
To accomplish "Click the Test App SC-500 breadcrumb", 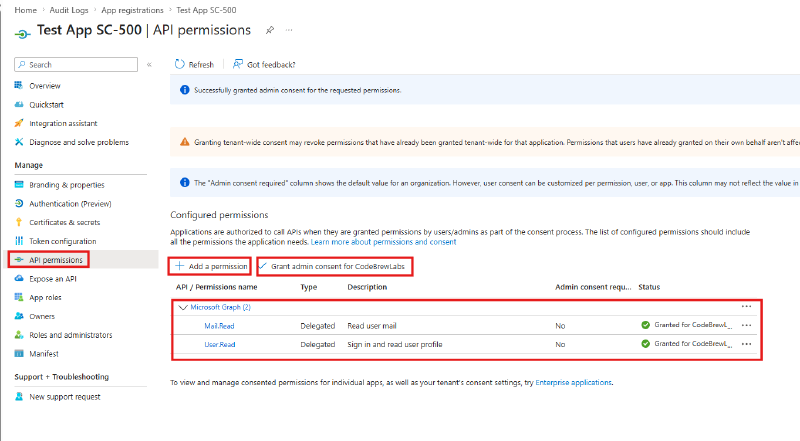I will (206, 10).
